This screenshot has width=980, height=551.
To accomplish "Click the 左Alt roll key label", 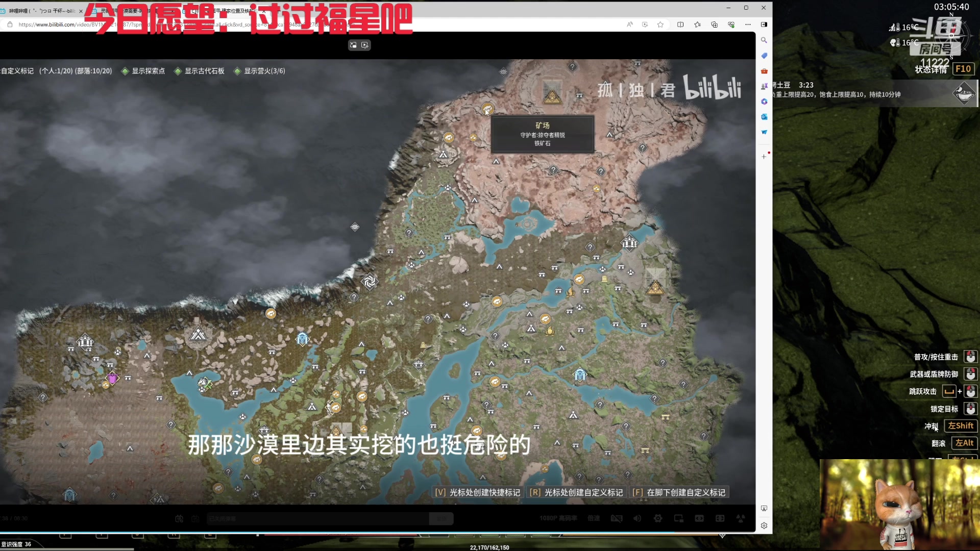I will (x=964, y=443).
